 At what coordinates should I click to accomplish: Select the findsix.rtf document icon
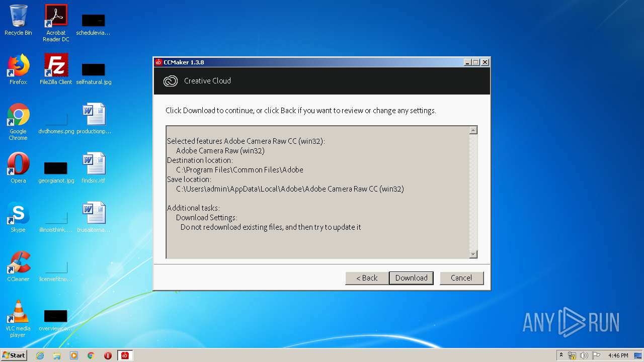(x=94, y=168)
